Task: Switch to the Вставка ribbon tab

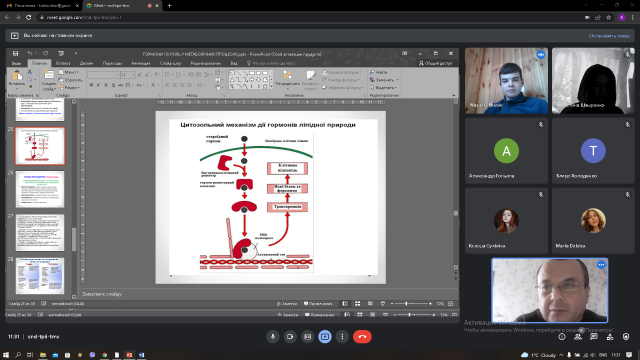Action: [x=63, y=63]
